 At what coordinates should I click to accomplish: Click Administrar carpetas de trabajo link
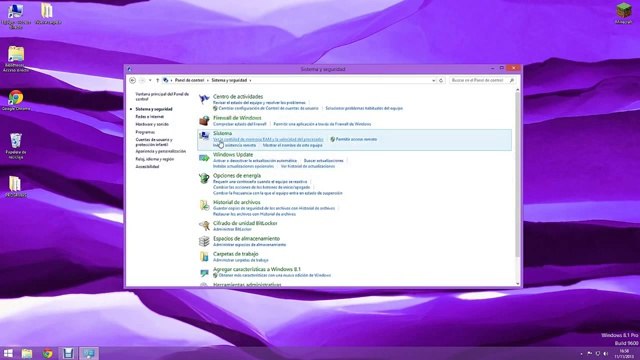(241, 260)
